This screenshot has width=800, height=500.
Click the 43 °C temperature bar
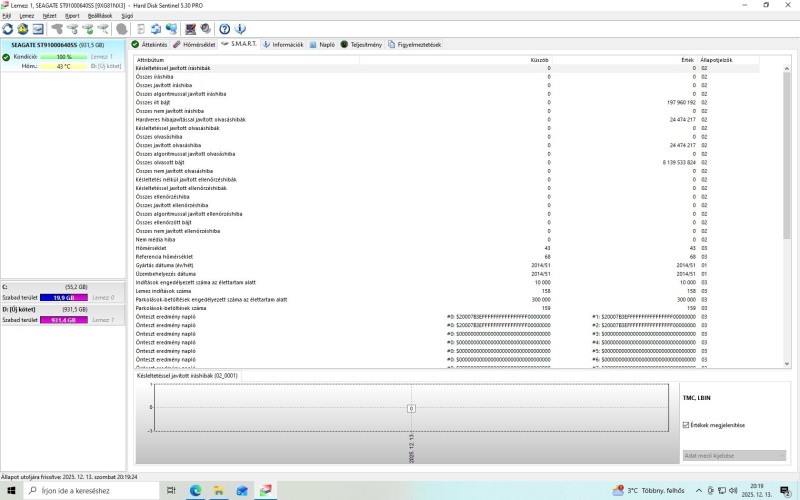64,66
